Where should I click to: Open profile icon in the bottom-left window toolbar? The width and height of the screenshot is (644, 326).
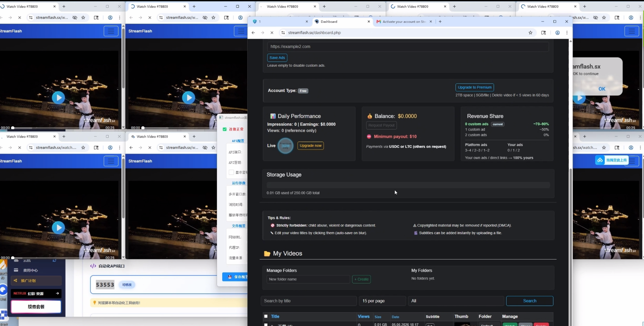click(x=110, y=148)
